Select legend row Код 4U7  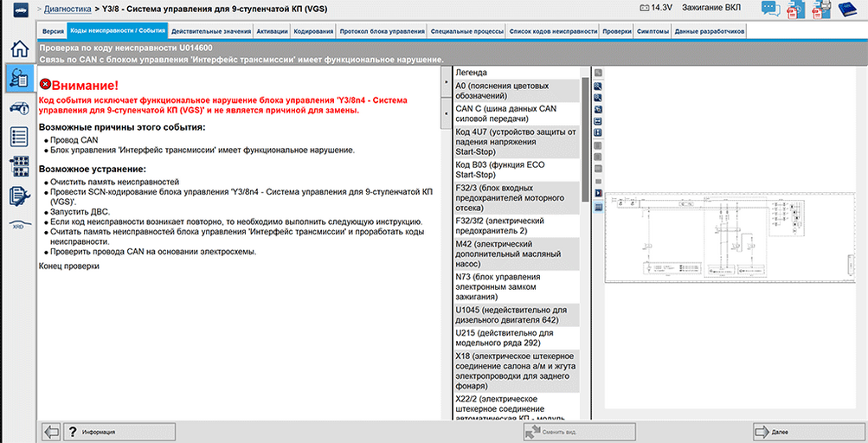[x=517, y=142]
